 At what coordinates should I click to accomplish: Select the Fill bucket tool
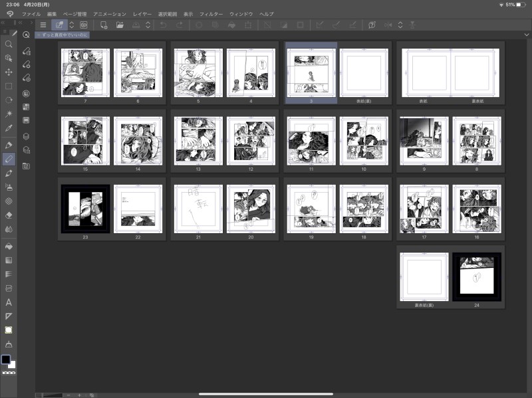(9, 247)
